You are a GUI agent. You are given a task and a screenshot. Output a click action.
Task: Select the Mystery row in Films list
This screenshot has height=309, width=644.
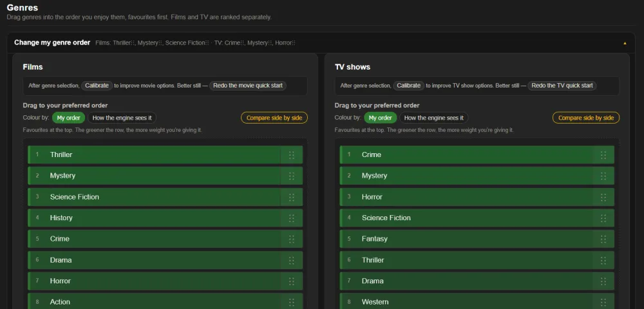[165, 176]
